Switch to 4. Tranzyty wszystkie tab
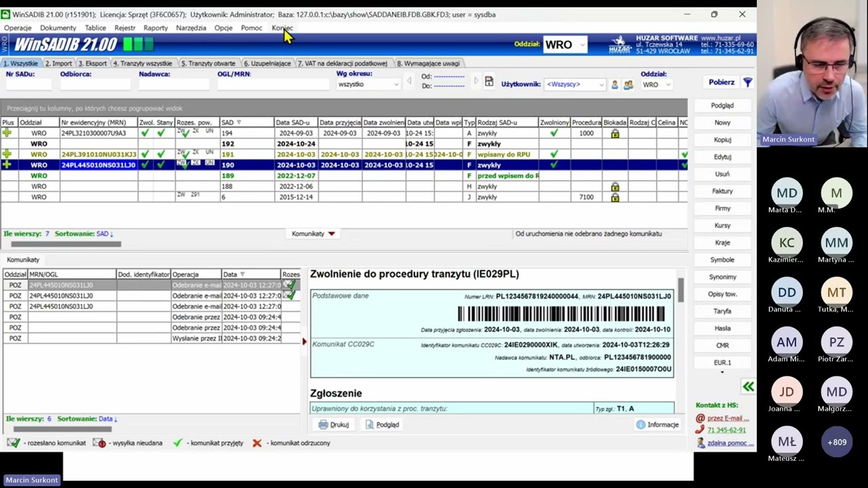Screen dimensions: 868x488 [x=142, y=63]
